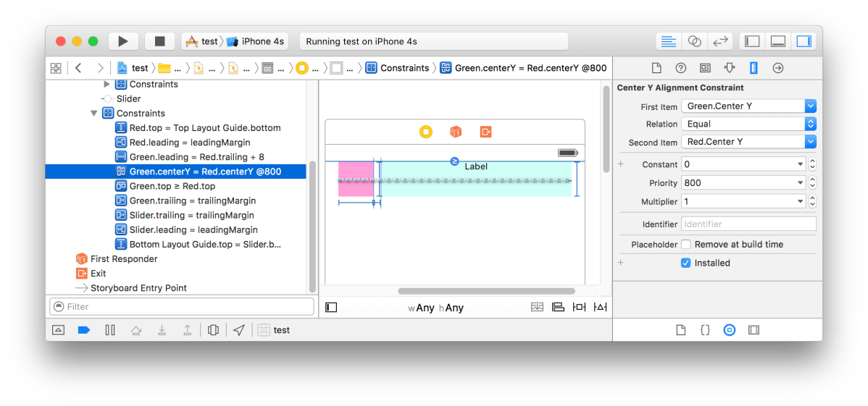Open the Quick Help inspector tab
The width and height of the screenshot is (868, 406).
[x=681, y=68]
